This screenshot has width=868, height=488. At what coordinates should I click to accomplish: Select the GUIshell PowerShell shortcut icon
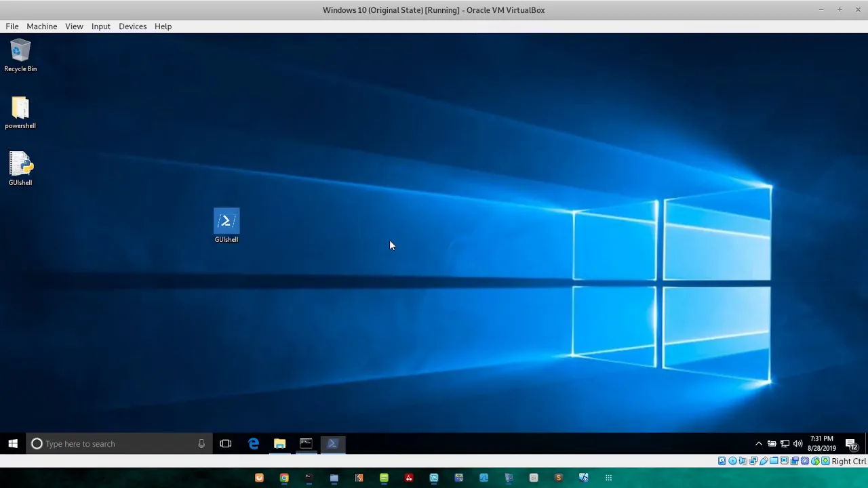click(x=226, y=226)
